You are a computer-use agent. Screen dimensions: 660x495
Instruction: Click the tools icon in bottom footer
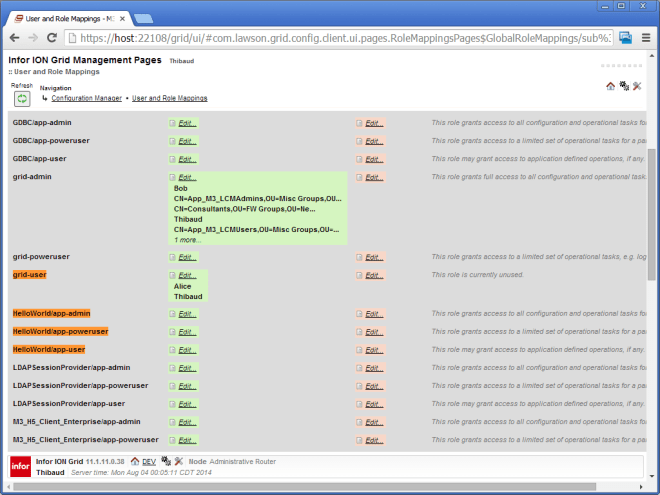(x=178, y=461)
